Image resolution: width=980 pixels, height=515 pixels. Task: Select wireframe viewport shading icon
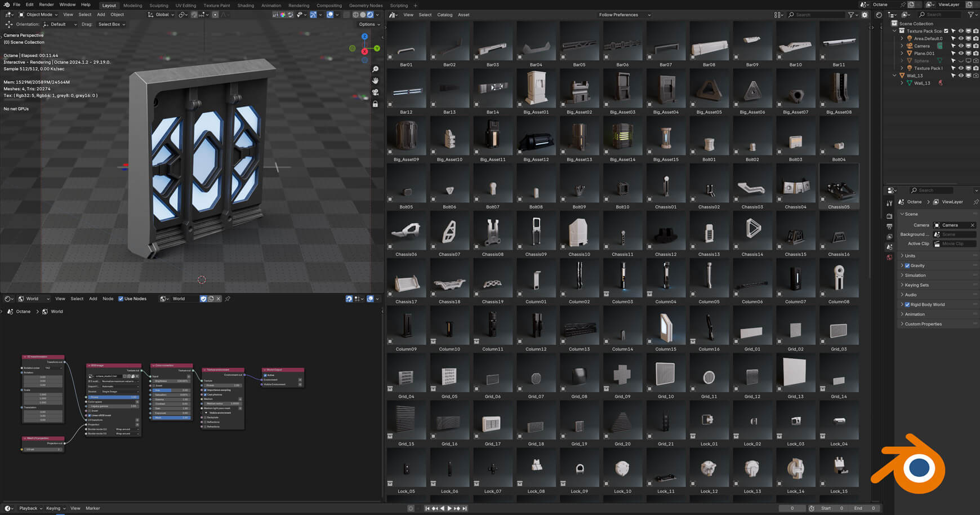[x=355, y=15]
